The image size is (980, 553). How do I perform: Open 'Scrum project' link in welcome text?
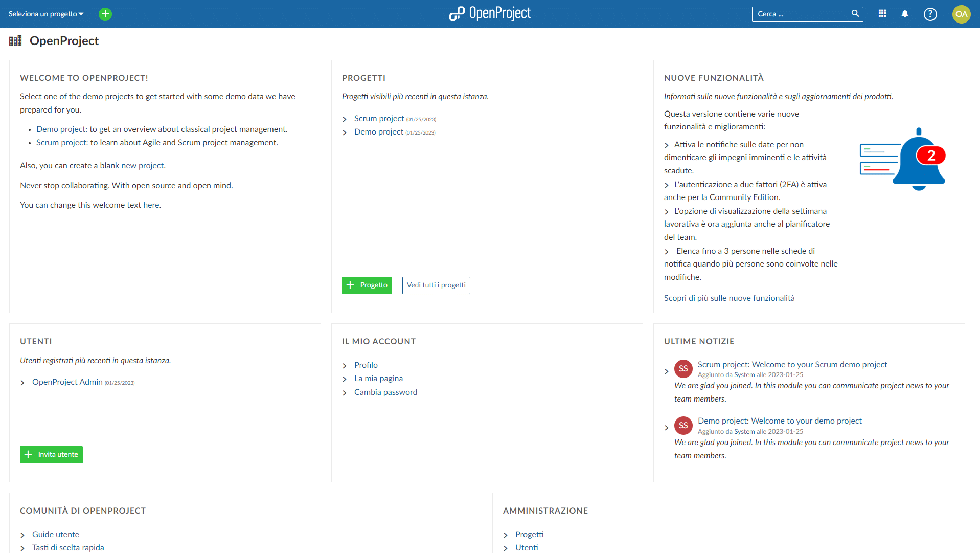61,143
